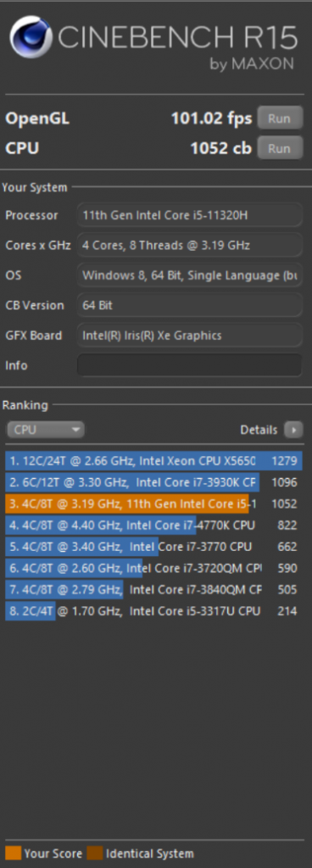
Task: Select the OS field showing Windows 8
Action: 190,275
